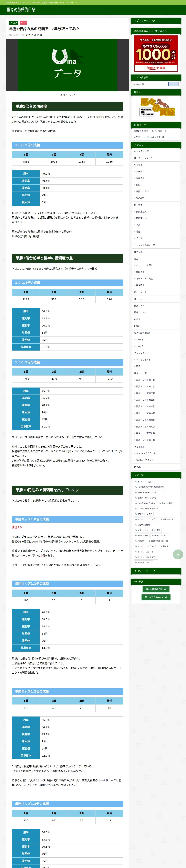This screenshot has height=868, width=186.
Task: Select the 馬主トリビア tag
Action: tap(167, 520)
